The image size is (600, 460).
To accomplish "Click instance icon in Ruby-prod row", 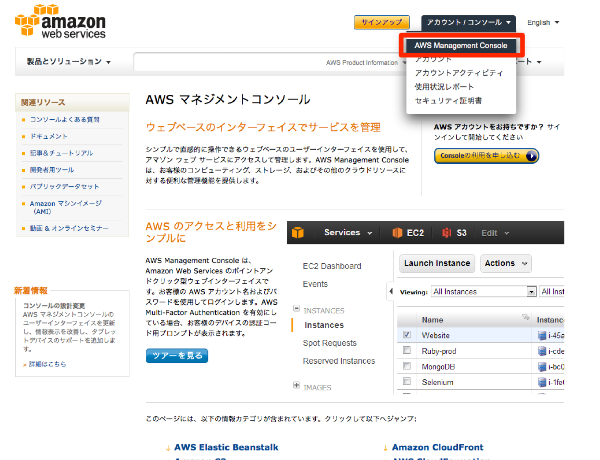I will point(542,351).
